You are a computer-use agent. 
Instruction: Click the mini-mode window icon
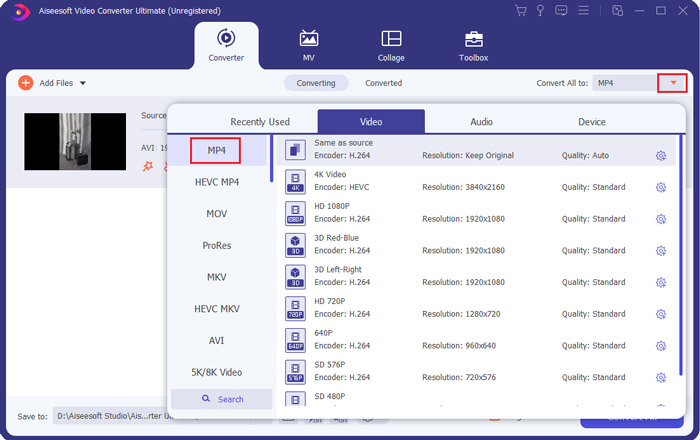(617, 10)
